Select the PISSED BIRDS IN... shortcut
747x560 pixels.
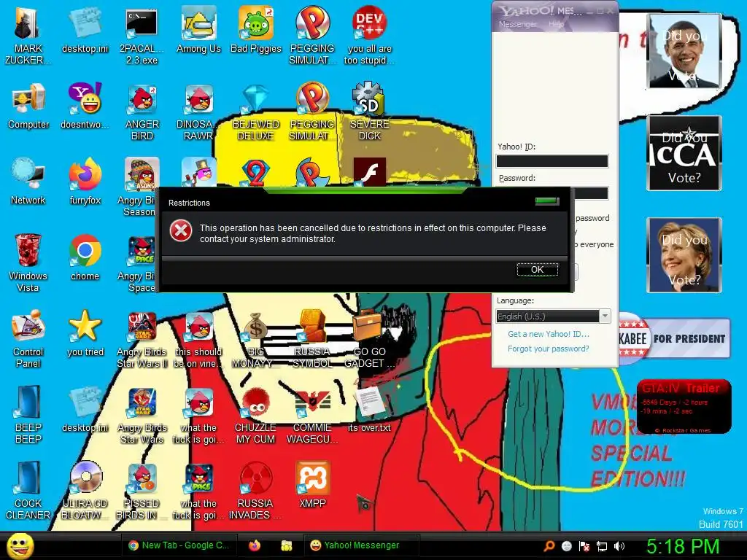[142, 490]
